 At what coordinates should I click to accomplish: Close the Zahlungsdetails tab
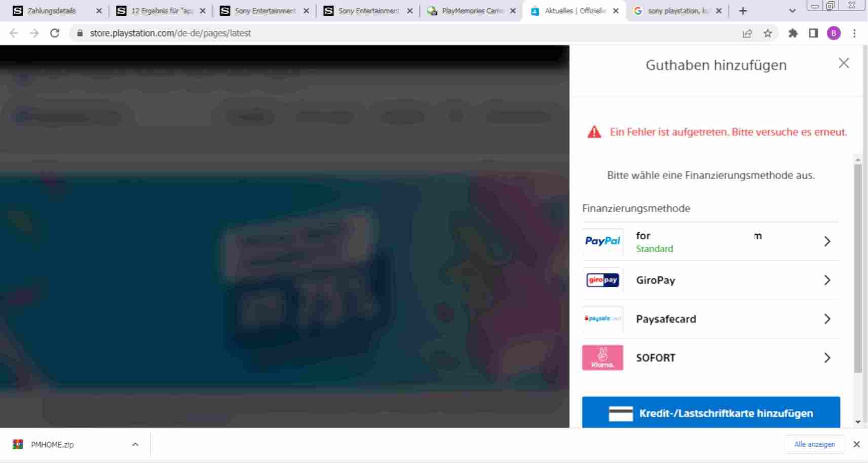99,11
